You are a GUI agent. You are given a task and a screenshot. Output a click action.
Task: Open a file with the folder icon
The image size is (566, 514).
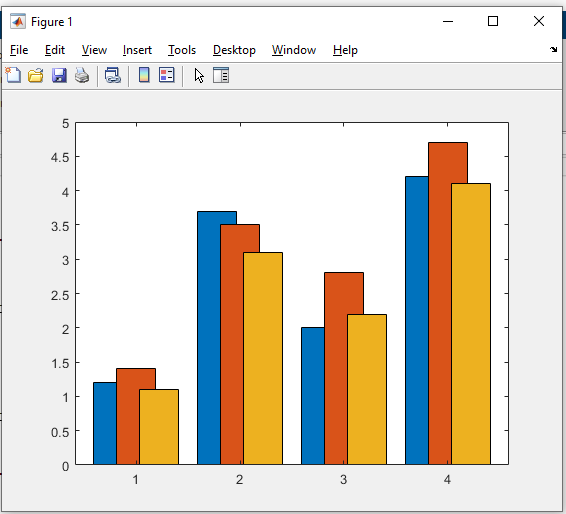[36, 76]
